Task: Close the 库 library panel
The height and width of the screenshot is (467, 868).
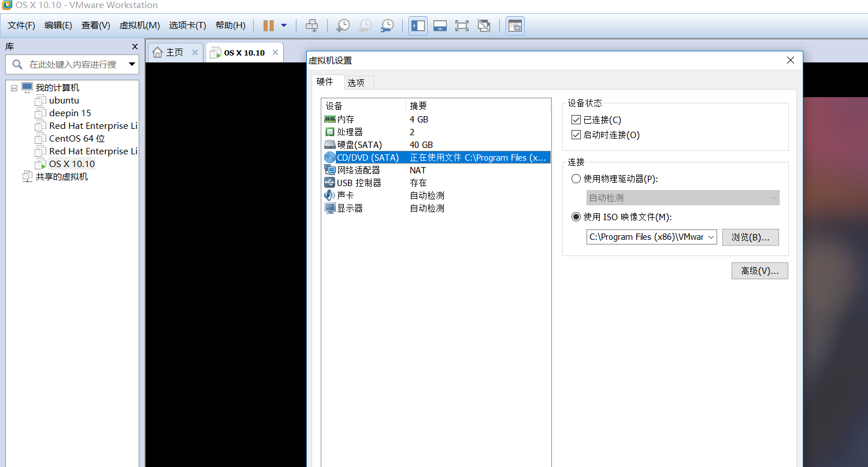Action: tap(135, 47)
